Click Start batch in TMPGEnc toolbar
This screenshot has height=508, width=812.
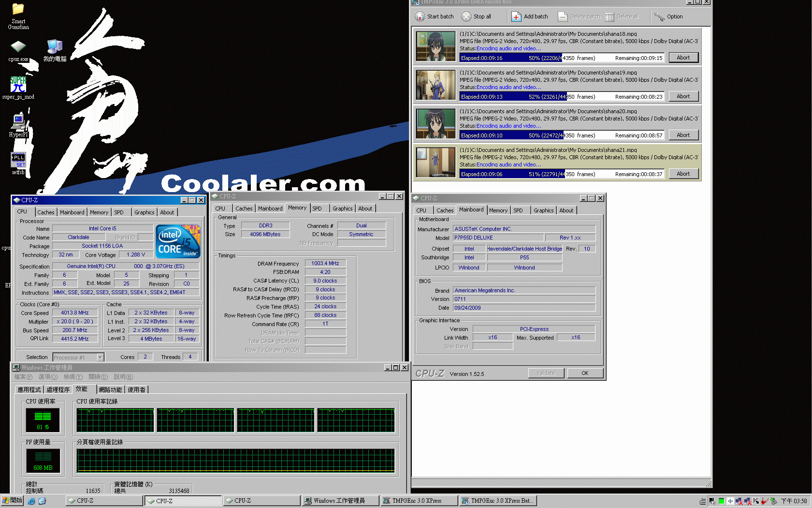pyautogui.click(x=435, y=16)
